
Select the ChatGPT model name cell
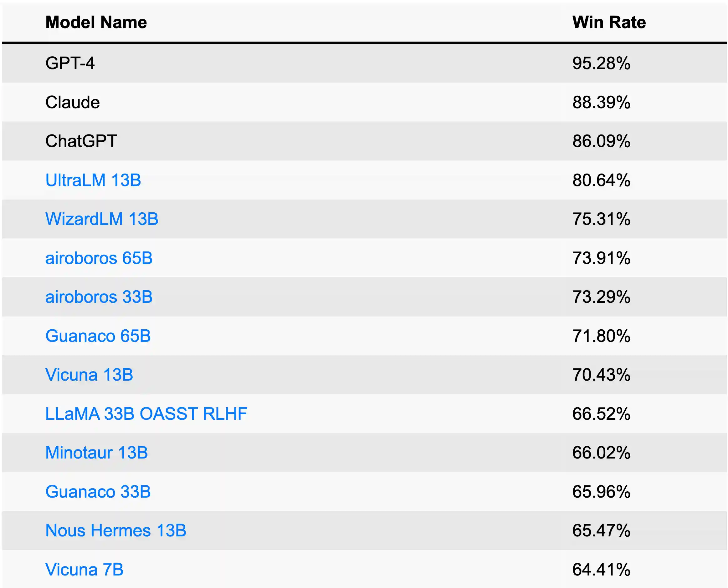(x=81, y=141)
